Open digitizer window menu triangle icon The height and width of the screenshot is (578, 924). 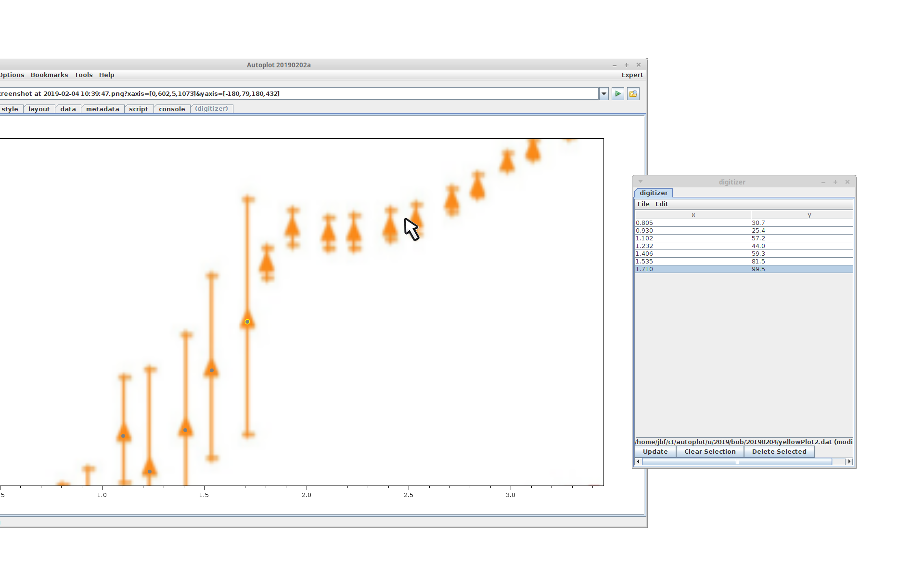point(641,182)
